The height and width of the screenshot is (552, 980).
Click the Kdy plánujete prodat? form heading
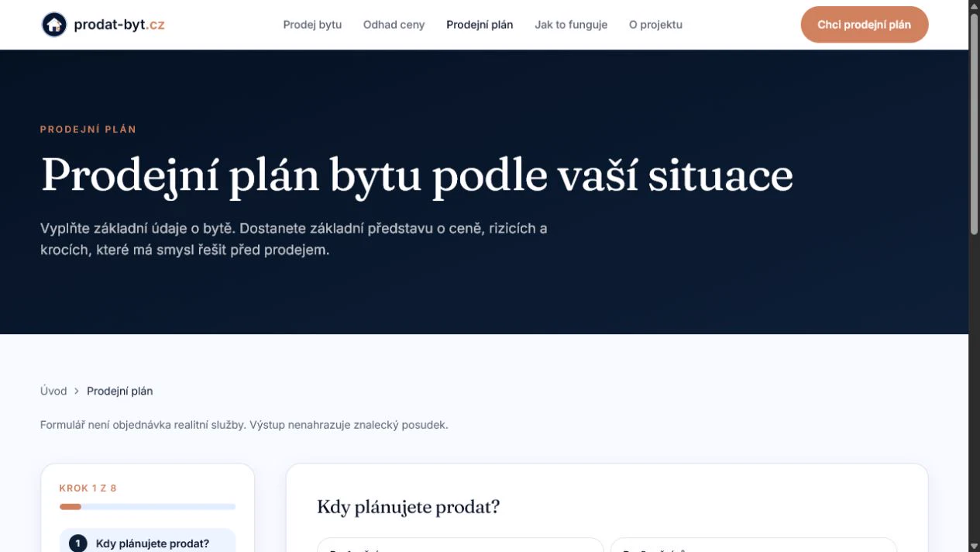408,507
